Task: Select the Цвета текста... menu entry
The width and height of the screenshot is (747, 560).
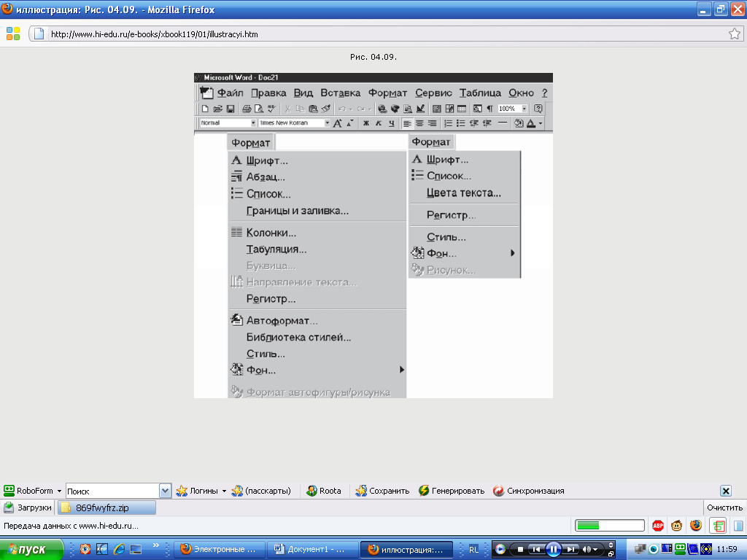Action: [465, 192]
